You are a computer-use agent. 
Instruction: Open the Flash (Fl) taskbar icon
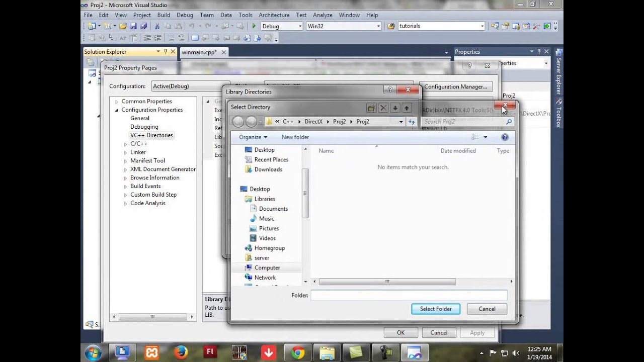point(210,352)
